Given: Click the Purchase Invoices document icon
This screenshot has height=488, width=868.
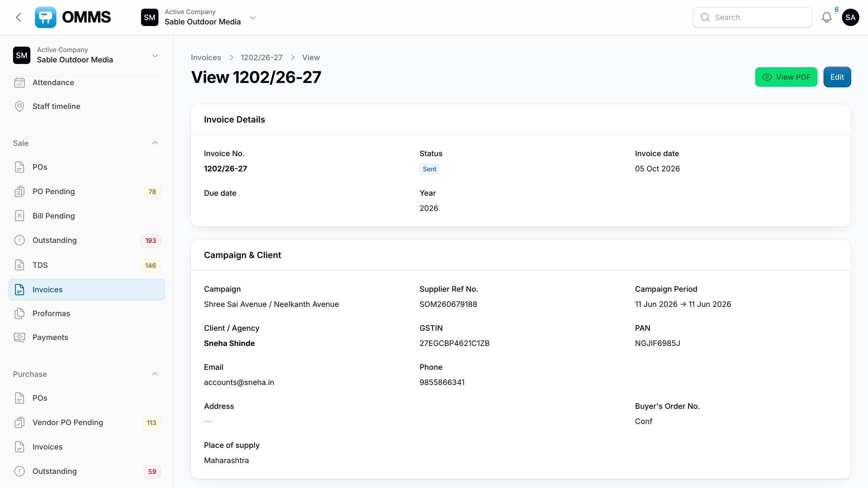Looking at the screenshot, I should (x=20, y=447).
